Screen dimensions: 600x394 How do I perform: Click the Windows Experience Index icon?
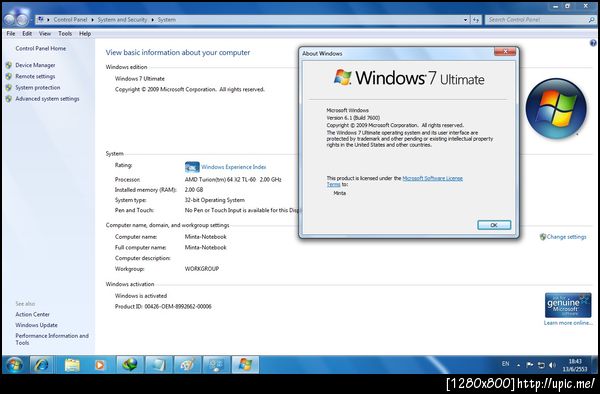pos(192,167)
